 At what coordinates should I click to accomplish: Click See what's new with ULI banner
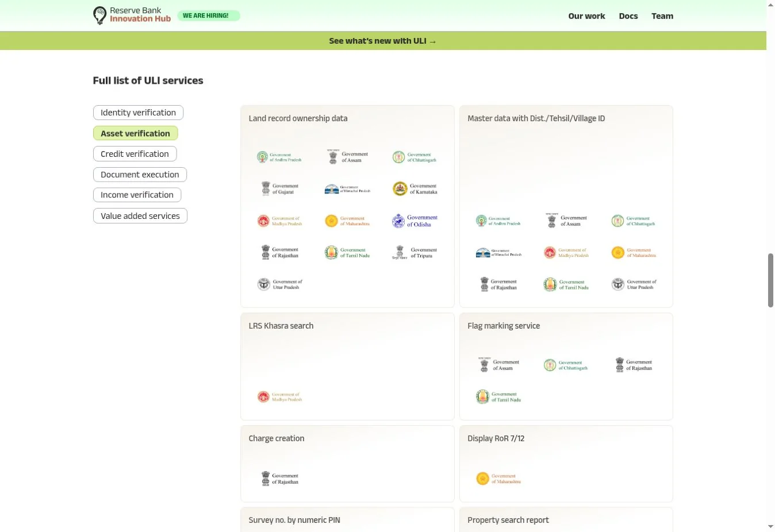tap(383, 41)
